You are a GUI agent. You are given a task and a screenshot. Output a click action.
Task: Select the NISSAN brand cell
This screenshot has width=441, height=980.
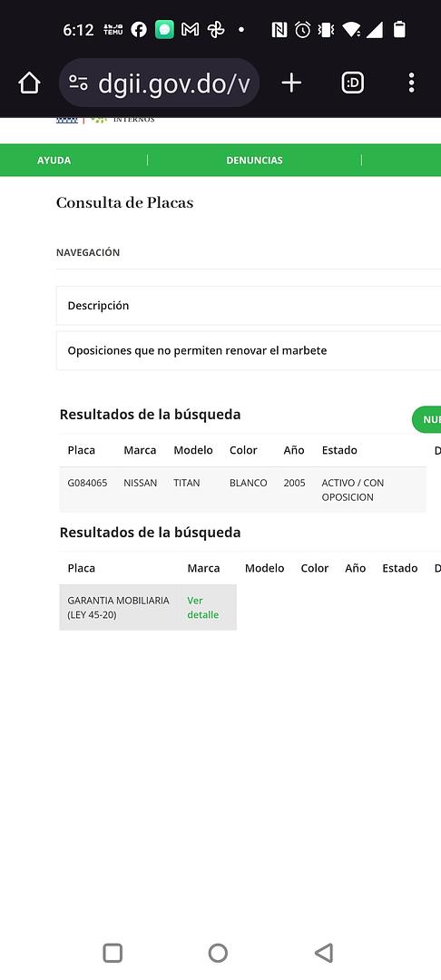pyautogui.click(x=141, y=483)
